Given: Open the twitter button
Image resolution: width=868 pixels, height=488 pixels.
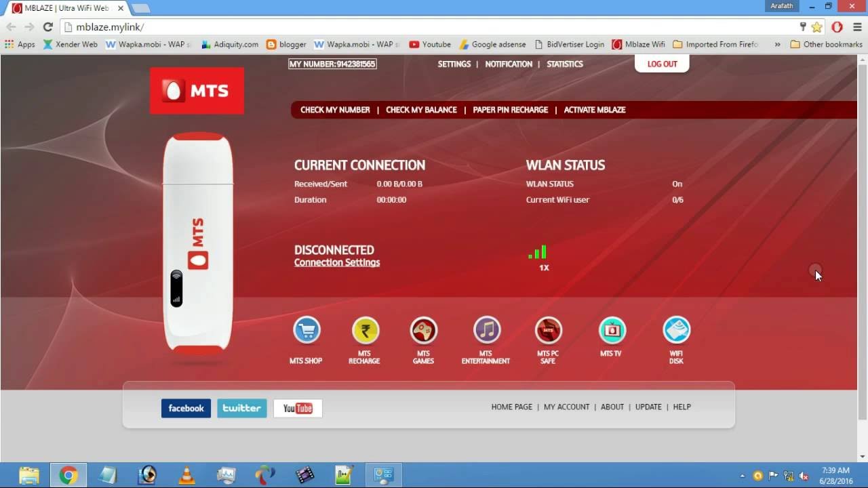Looking at the screenshot, I should (x=242, y=408).
